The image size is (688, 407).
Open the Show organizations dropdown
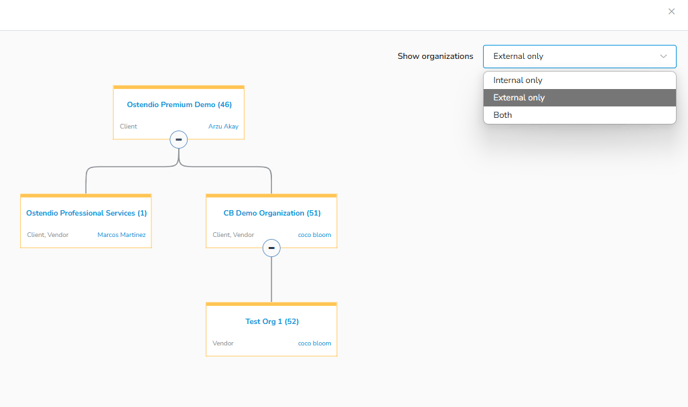click(580, 56)
